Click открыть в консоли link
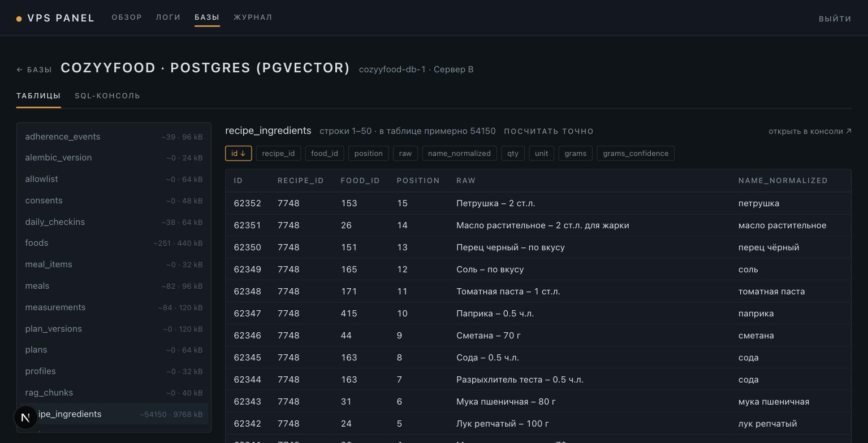Image resolution: width=868 pixels, height=443 pixels. [x=810, y=131]
